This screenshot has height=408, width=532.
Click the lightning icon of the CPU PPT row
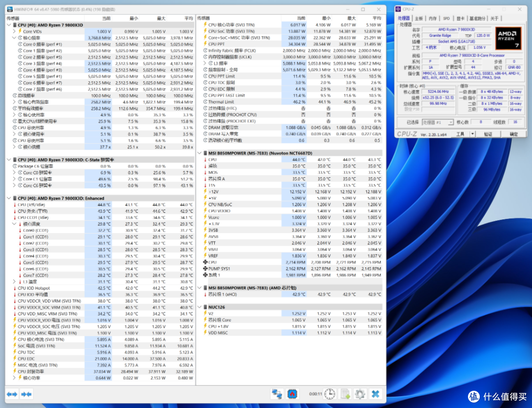205,44
